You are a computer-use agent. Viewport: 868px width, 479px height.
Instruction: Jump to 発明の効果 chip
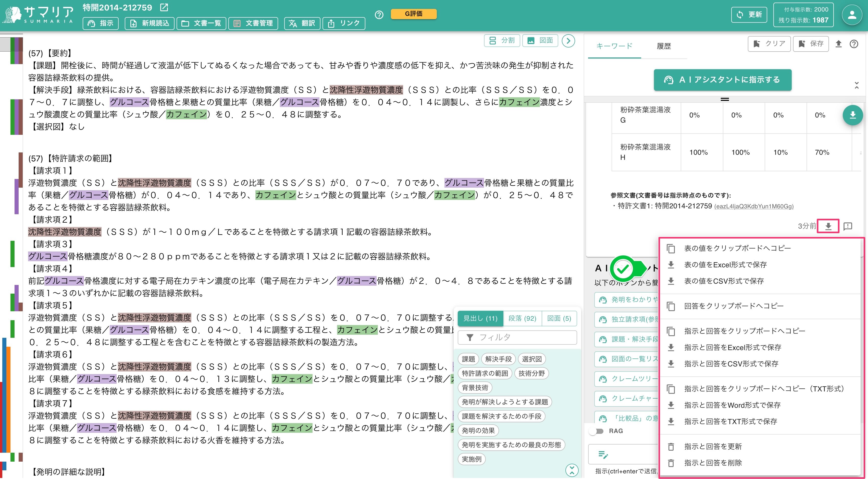478,430
